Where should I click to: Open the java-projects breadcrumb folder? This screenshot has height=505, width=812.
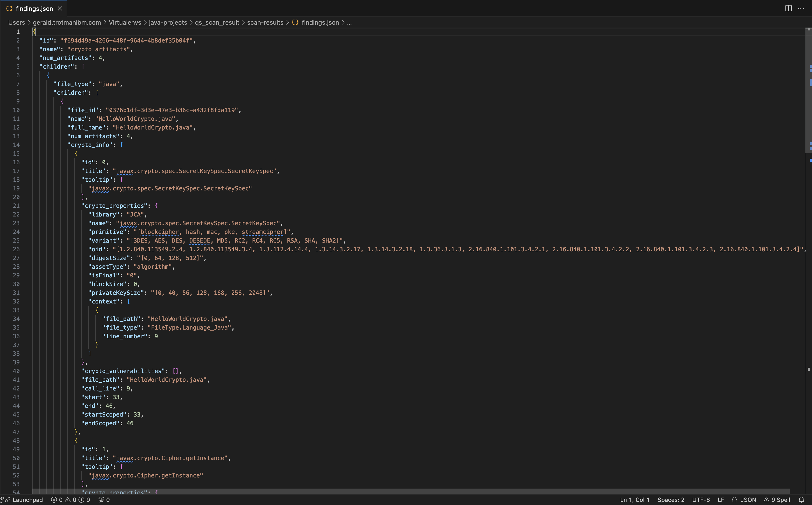[168, 22]
